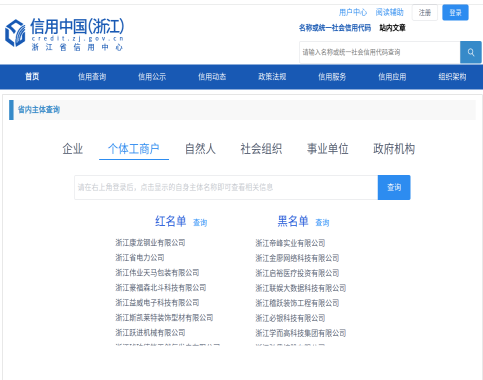Viewport: 483px width, 380px height.
Task: Open 浙江益威电子科技有限公司 entry
Action: point(157,303)
